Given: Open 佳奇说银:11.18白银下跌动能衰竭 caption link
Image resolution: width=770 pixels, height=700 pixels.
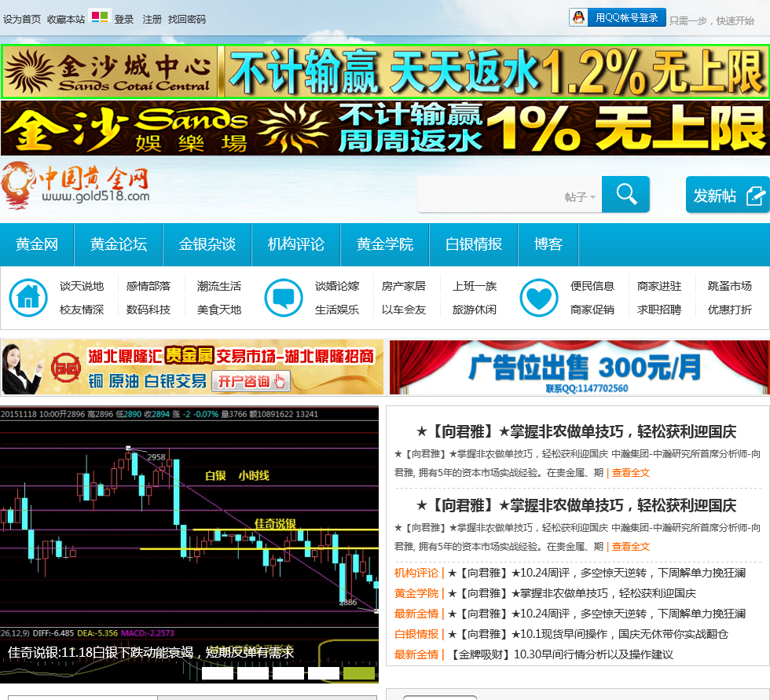Looking at the screenshot, I should pyautogui.click(x=151, y=652).
